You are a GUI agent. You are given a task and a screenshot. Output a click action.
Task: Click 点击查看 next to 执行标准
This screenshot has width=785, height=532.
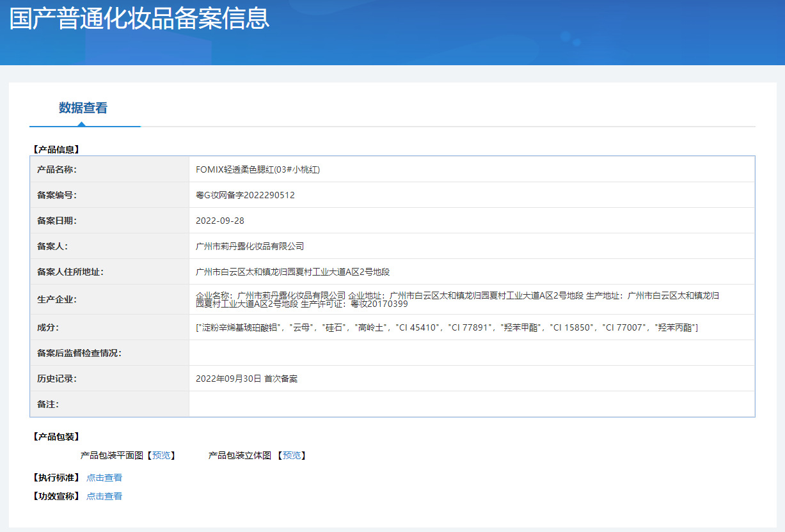pos(104,478)
